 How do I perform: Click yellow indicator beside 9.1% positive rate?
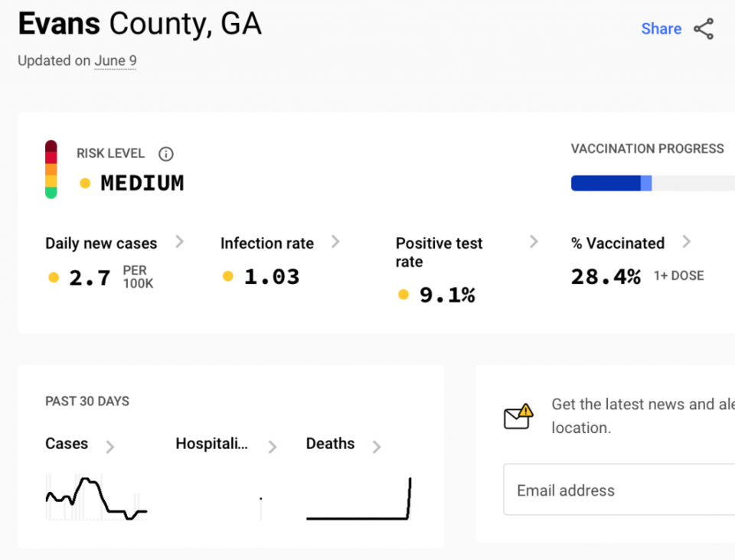(403, 295)
